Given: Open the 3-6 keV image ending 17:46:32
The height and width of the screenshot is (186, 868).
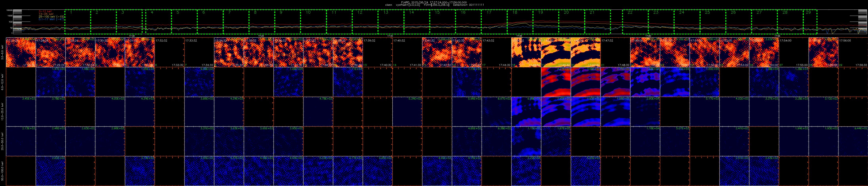Looking at the screenshot, I should pos(556,52).
